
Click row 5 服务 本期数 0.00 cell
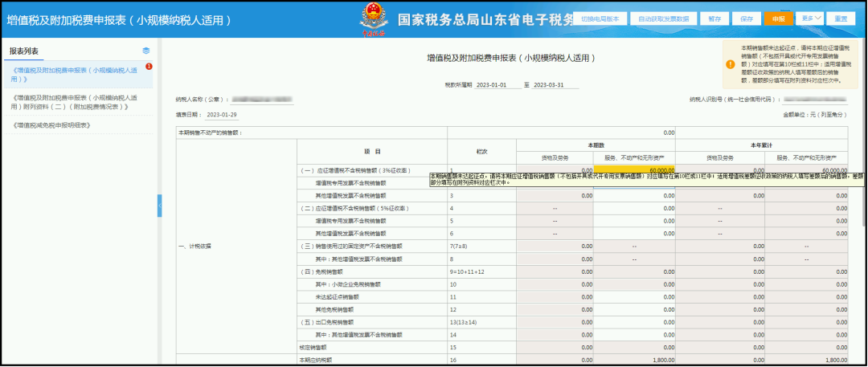[x=634, y=220]
